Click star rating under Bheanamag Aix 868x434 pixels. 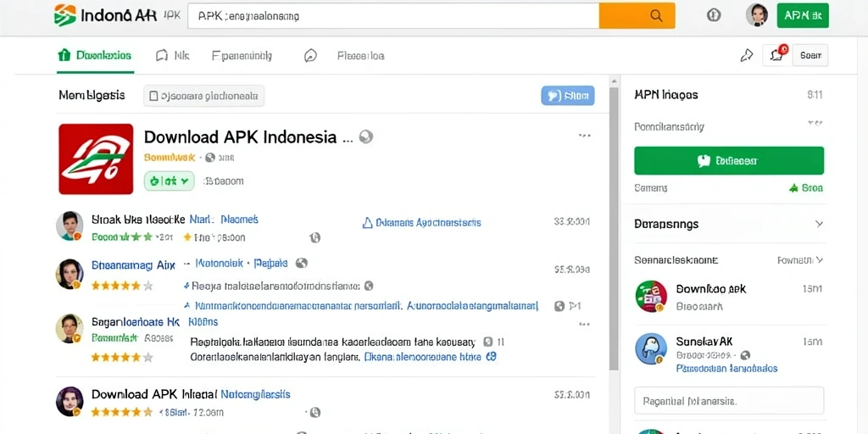(122, 286)
